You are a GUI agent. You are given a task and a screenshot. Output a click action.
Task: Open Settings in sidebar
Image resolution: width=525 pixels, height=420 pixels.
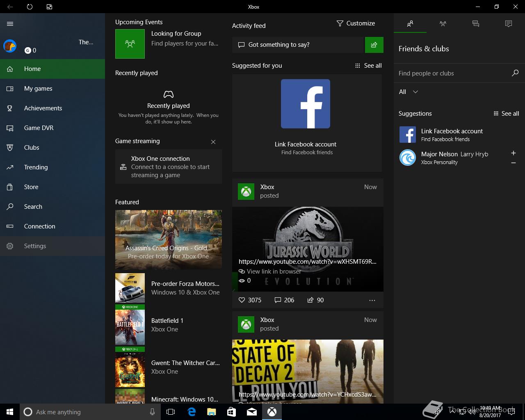(52, 246)
